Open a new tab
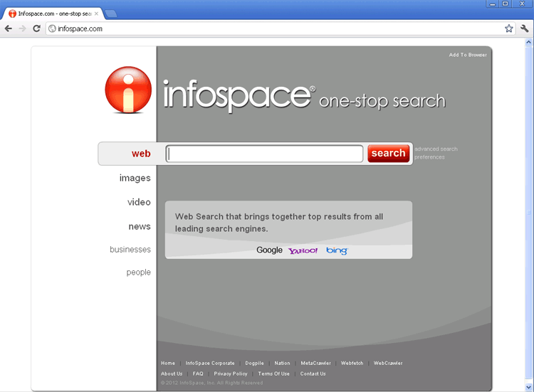 point(111,14)
